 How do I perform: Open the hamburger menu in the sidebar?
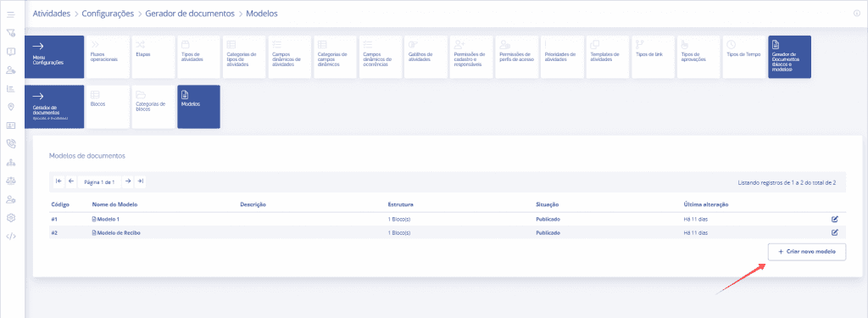tap(10, 14)
